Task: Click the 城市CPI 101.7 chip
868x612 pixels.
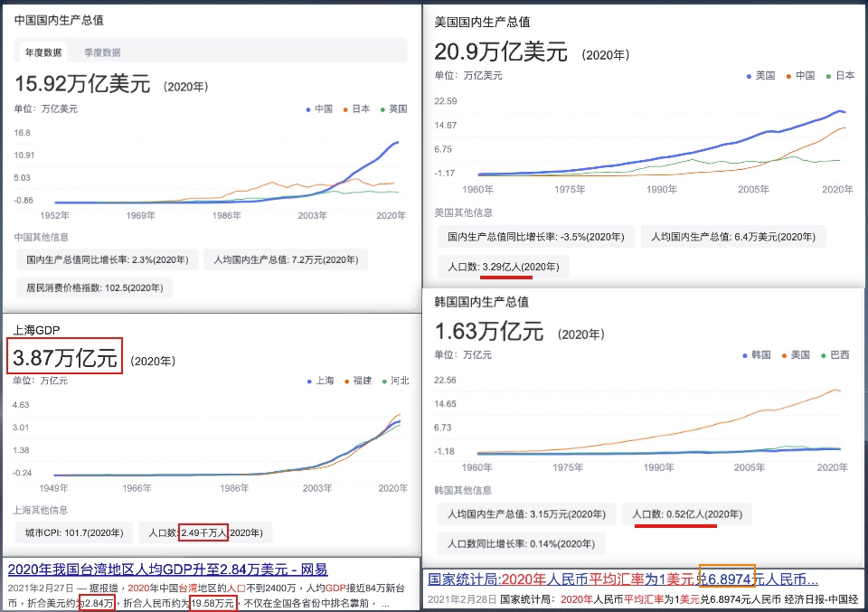Action: point(75,533)
